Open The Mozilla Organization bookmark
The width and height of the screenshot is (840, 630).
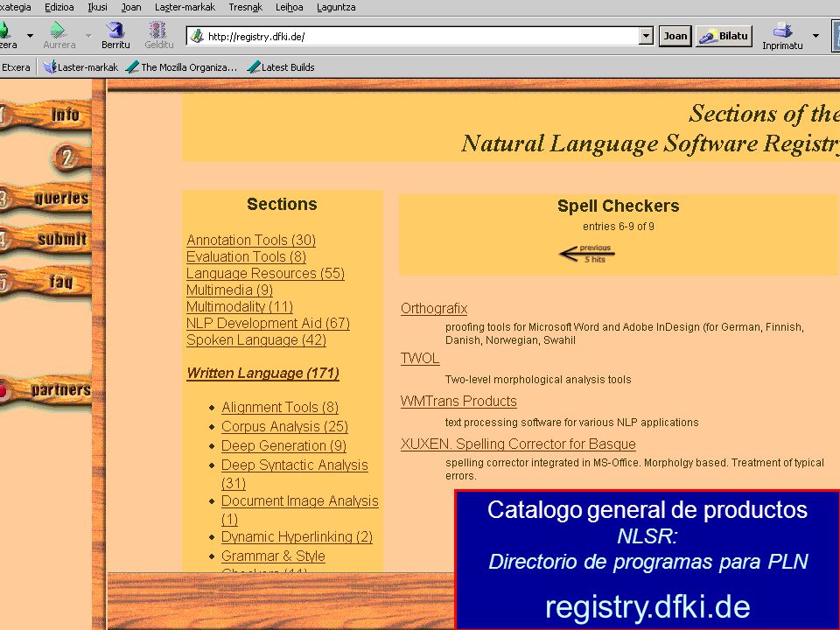pyautogui.click(x=181, y=67)
